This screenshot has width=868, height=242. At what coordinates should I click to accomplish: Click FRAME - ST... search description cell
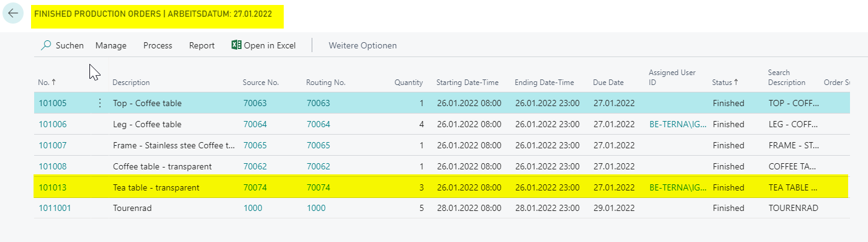pos(793,145)
